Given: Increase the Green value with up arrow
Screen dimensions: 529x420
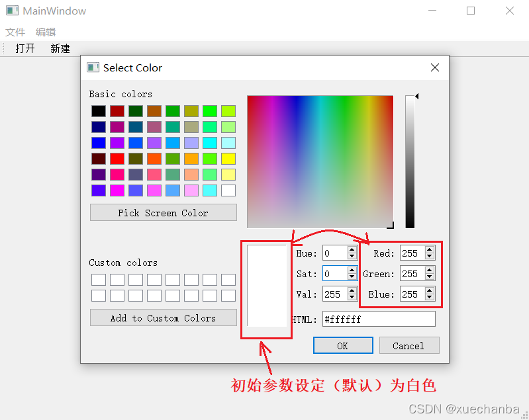Looking at the screenshot, I should 430,271.
